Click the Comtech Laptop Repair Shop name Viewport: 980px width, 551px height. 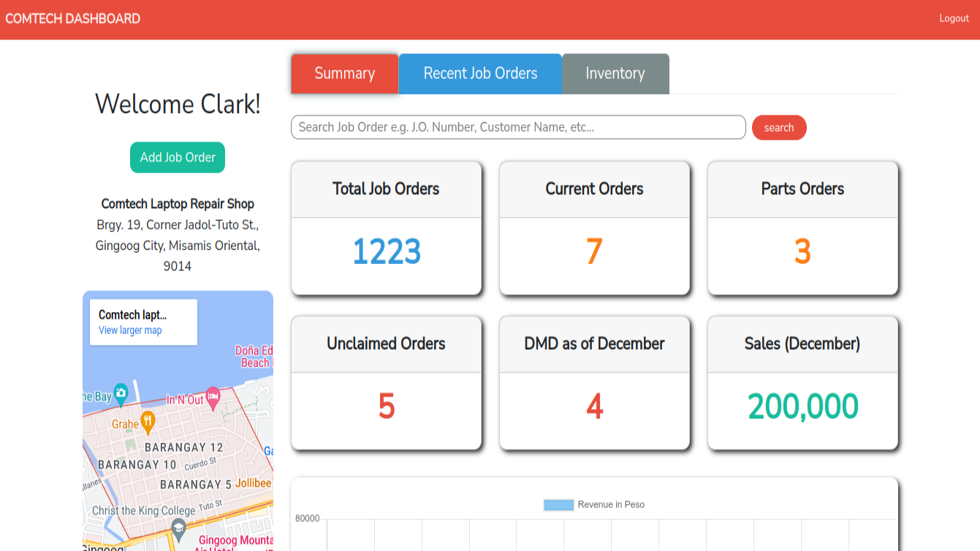pos(178,204)
